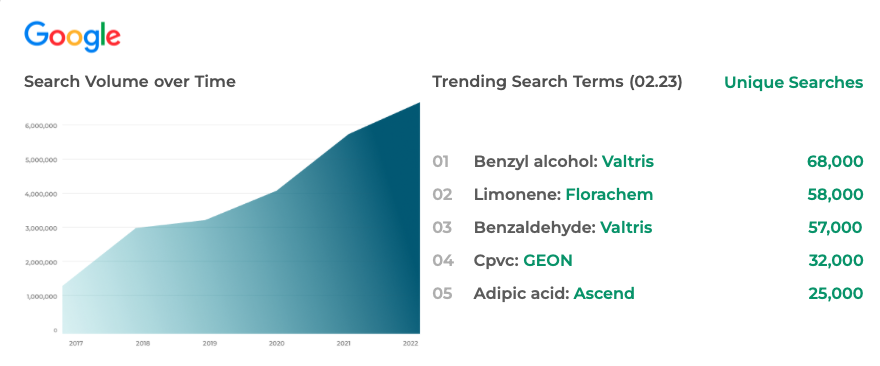Open the Valtris link beside Benzyl alcohol
The height and width of the screenshot is (366, 880).
[628, 162]
